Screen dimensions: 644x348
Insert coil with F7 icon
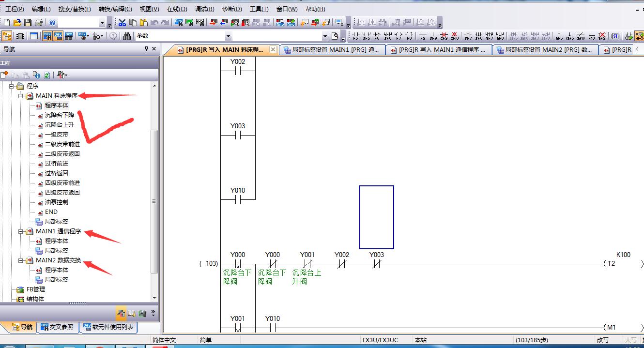(x=399, y=36)
